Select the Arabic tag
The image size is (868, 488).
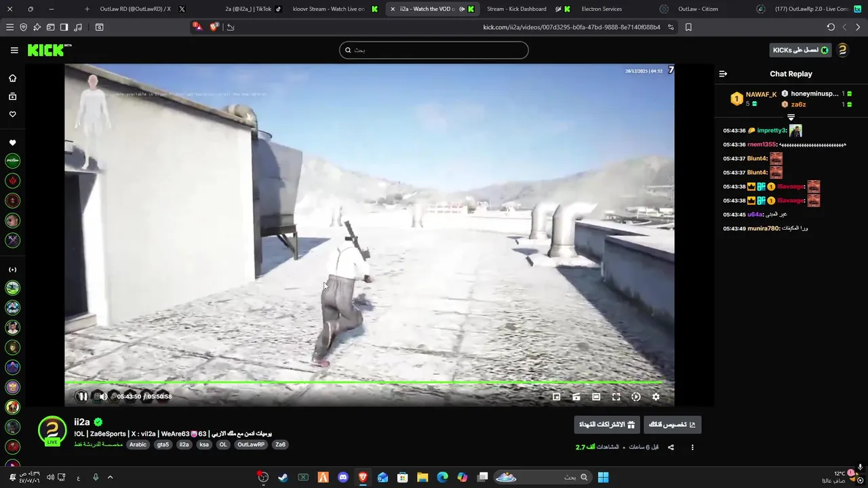click(138, 445)
